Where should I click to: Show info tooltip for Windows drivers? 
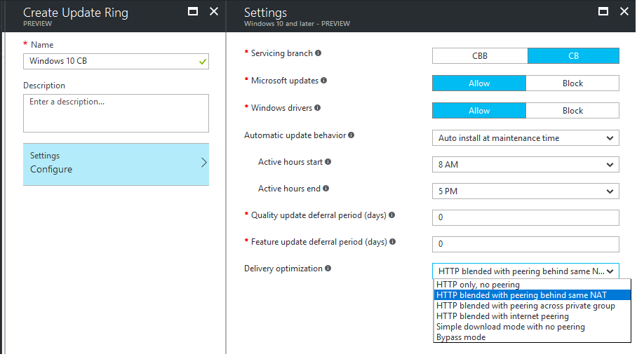point(318,107)
